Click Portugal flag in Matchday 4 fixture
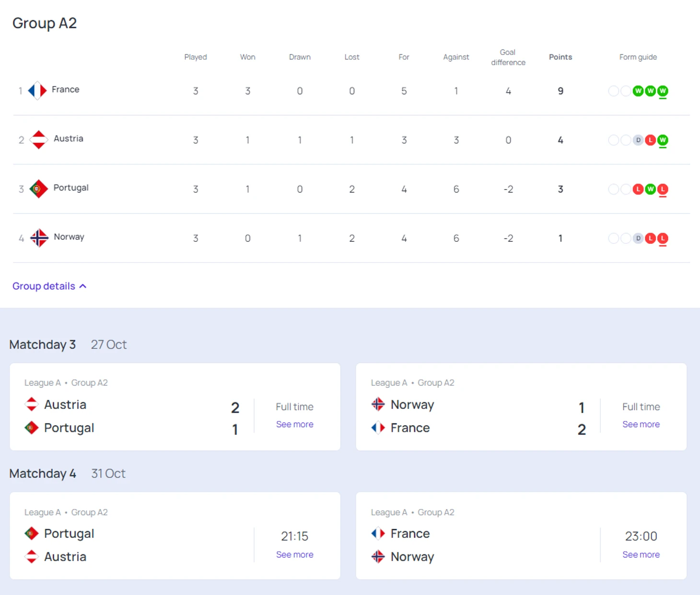The height and width of the screenshot is (595, 700). (31, 533)
